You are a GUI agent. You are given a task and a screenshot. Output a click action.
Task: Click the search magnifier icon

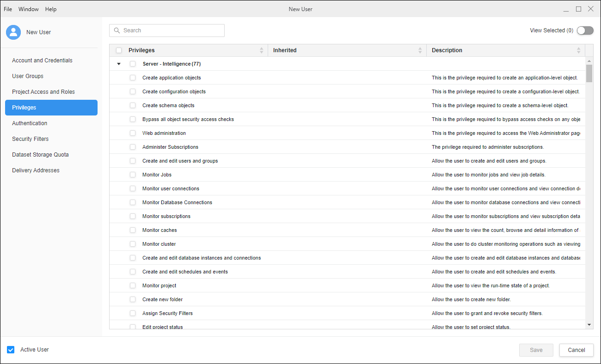pyautogui.click(x=117, y=30)
